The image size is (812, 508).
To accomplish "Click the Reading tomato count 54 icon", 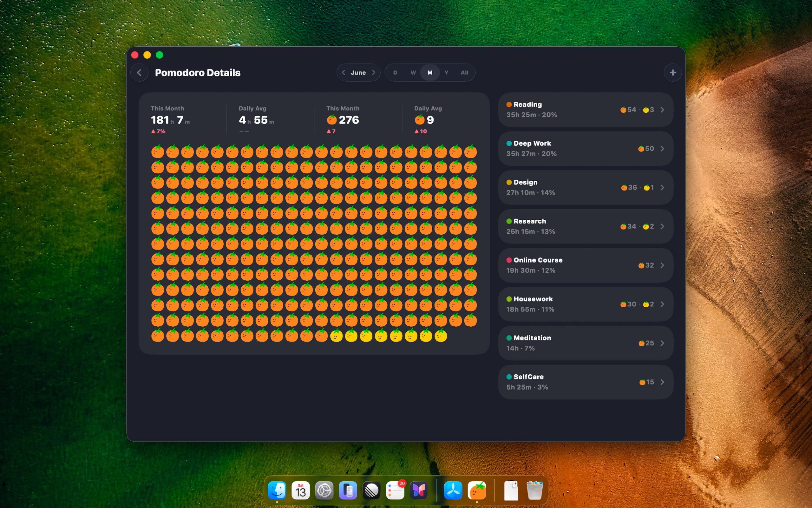I will [623, 110].
